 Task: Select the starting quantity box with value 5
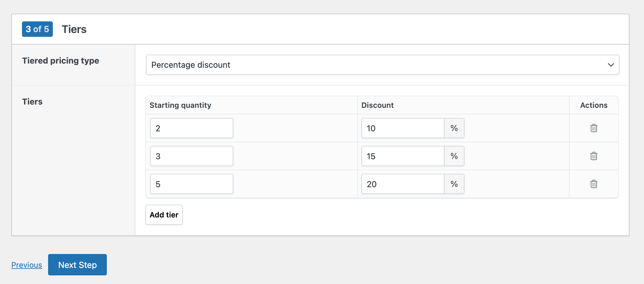click(x=191, y=184)
